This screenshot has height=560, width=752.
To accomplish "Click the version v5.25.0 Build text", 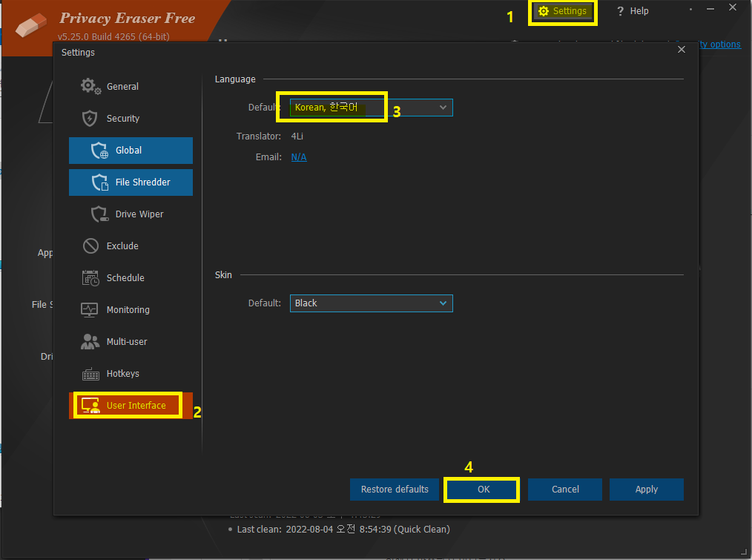I will [x=113, y=36].
